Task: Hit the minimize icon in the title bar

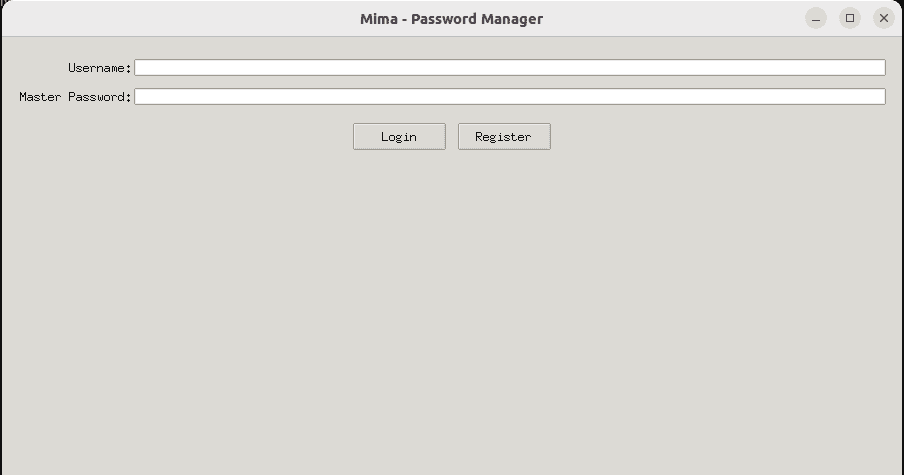Action: pos(816,18)
